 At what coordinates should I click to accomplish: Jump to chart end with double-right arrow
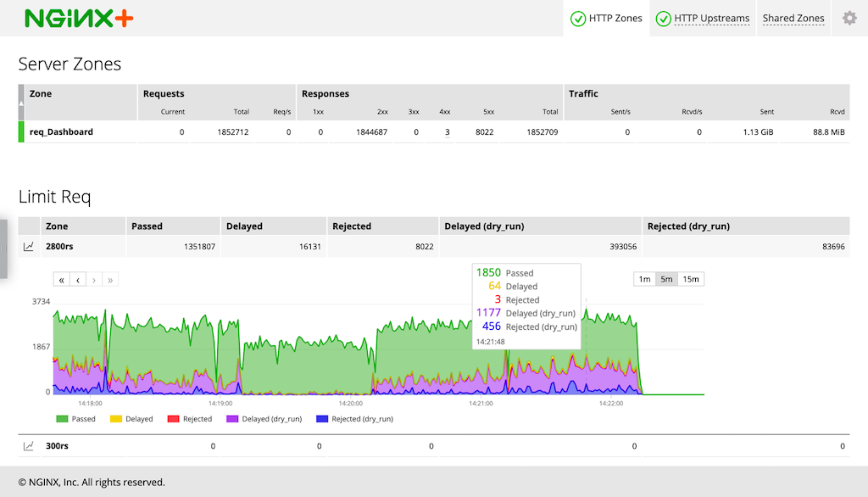tap(109, 279)
